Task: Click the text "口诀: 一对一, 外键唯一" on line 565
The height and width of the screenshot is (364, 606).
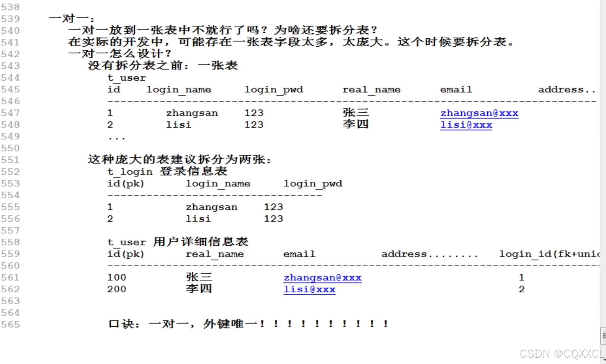Action: 183,324
